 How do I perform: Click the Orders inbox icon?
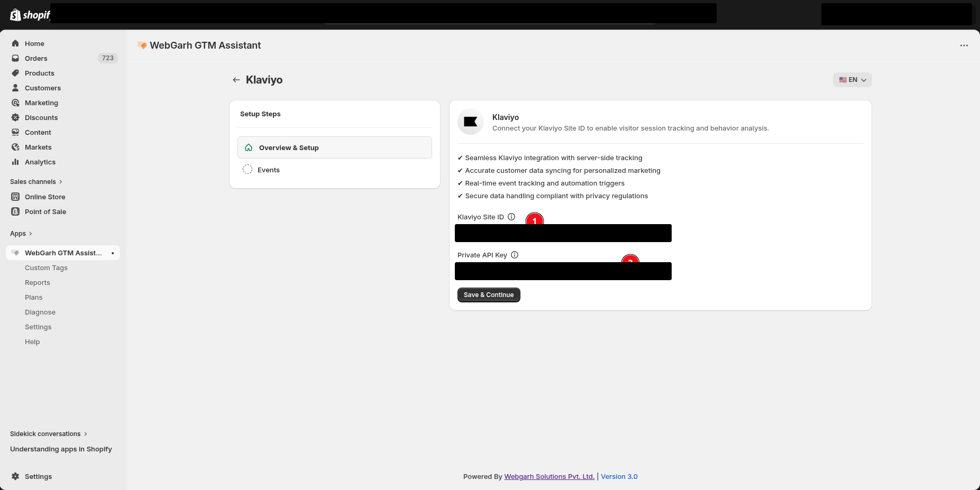[x=15, y=58]
